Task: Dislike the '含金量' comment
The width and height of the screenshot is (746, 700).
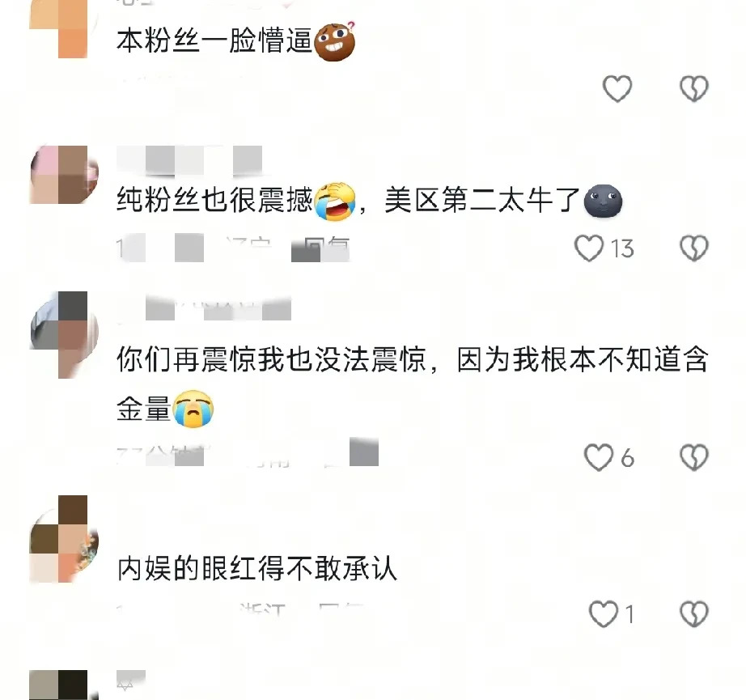Action: pyautogui.click(x=694, y=457)
